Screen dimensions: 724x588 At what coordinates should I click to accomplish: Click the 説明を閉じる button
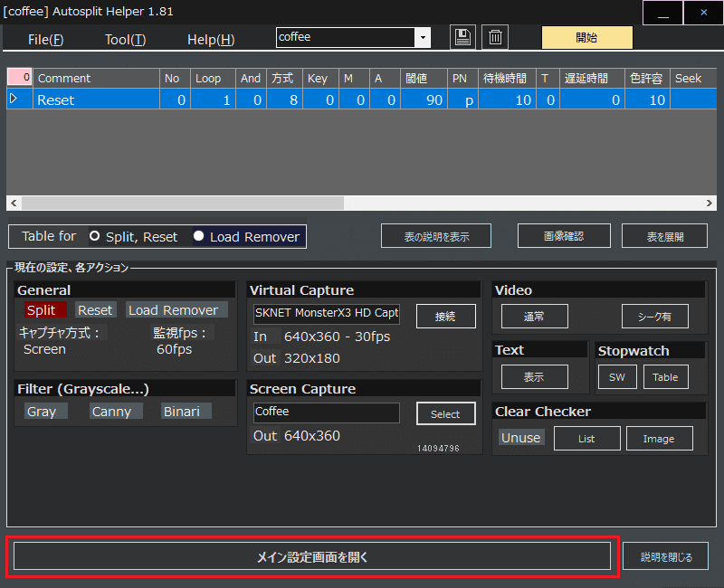tap(665, 556)
